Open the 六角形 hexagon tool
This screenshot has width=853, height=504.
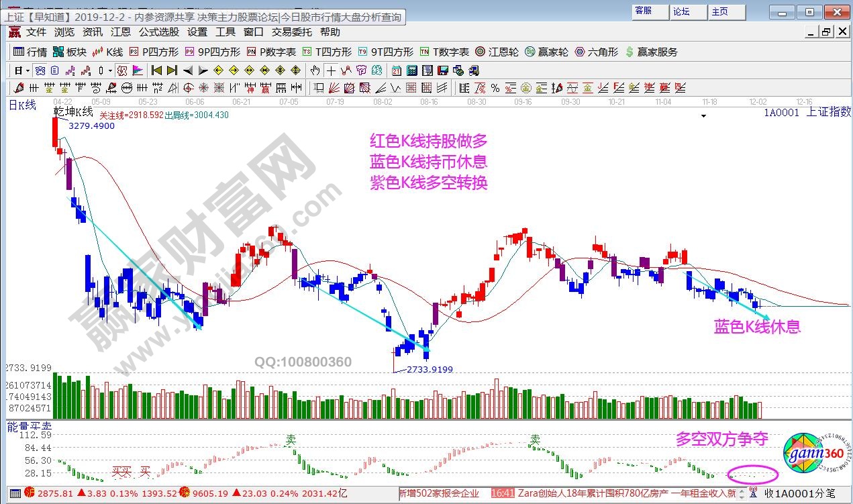597,52
